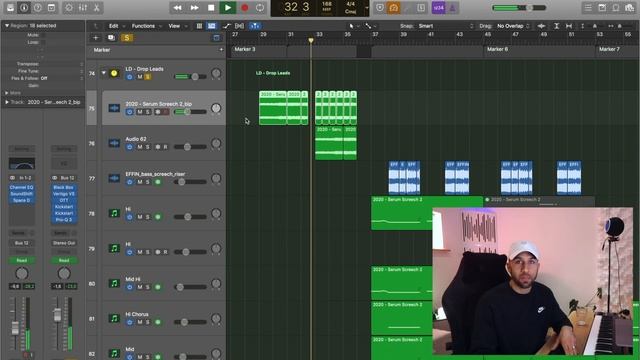This screenshot has height=360, width=640.
Task: Click the LD - Drop Leads volume slider
Action: click(x=190, y=77)
